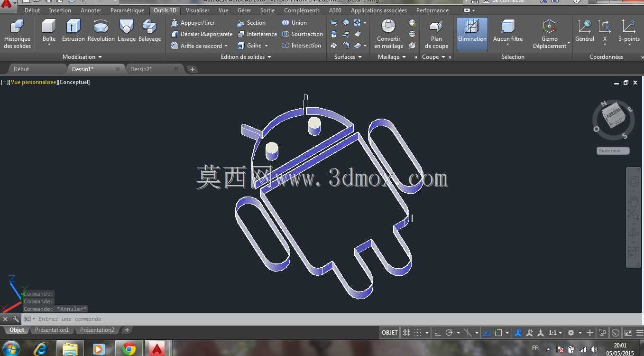The width and height of the screenshot is (644, 356).
Task: Toggle OBJET model space button
Action: [390, 333]
